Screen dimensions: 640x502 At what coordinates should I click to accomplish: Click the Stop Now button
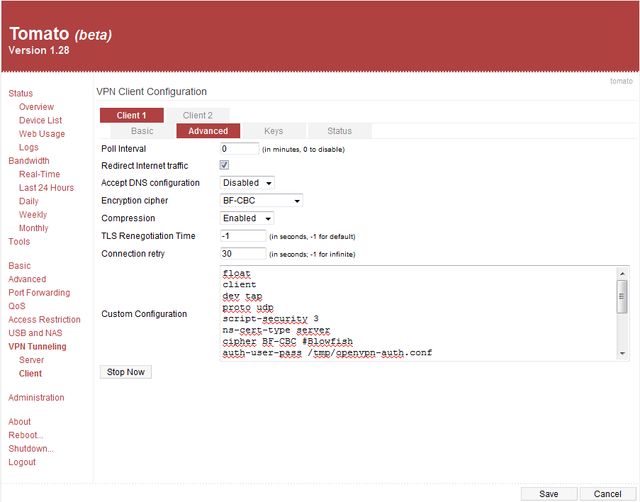pyautogui.click(x=126, y=372)
